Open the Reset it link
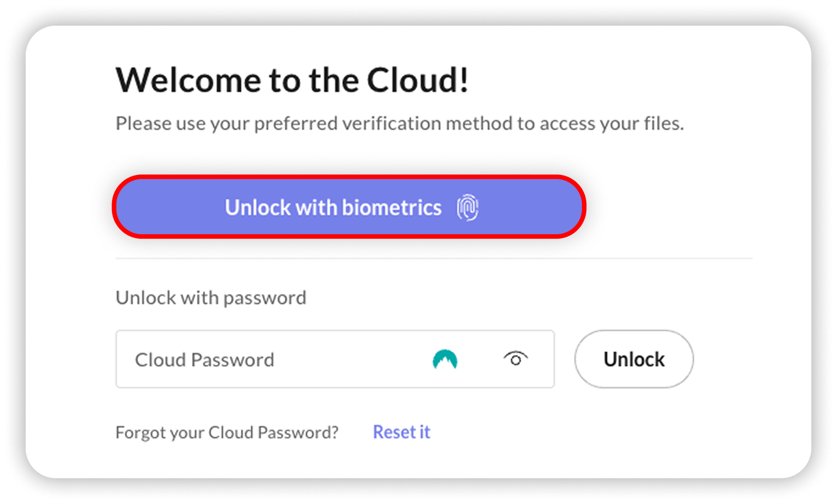Viewport: 837px width, 504px height. coord(401,432)
